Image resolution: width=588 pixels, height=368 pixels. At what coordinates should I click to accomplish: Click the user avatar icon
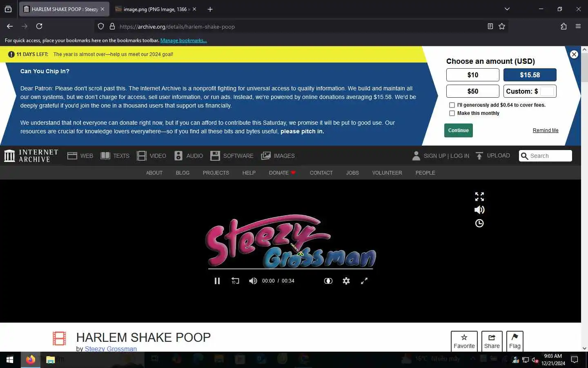tap(416, 156)
